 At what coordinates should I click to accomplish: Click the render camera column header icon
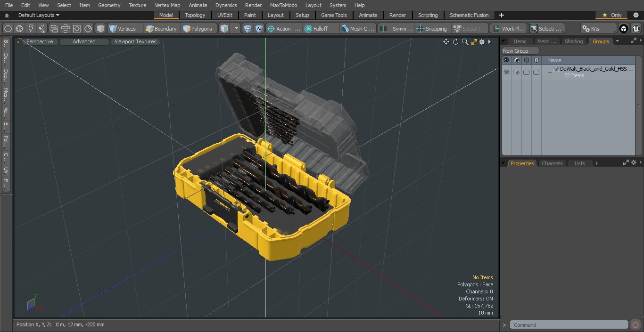coord(516,60)
